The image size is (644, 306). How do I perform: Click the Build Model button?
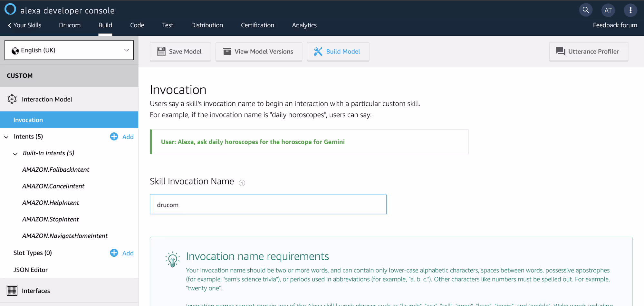click(x=338, y=52)
